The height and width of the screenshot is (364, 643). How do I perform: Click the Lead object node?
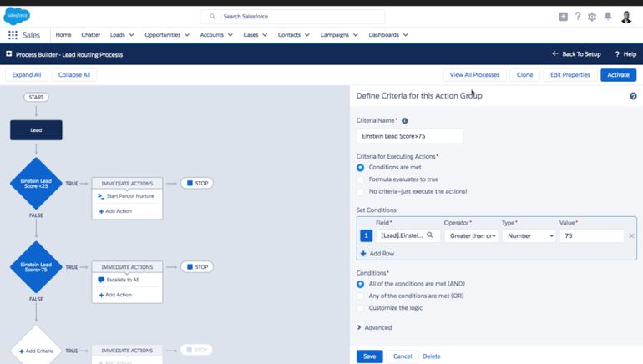tap(36, 130)
